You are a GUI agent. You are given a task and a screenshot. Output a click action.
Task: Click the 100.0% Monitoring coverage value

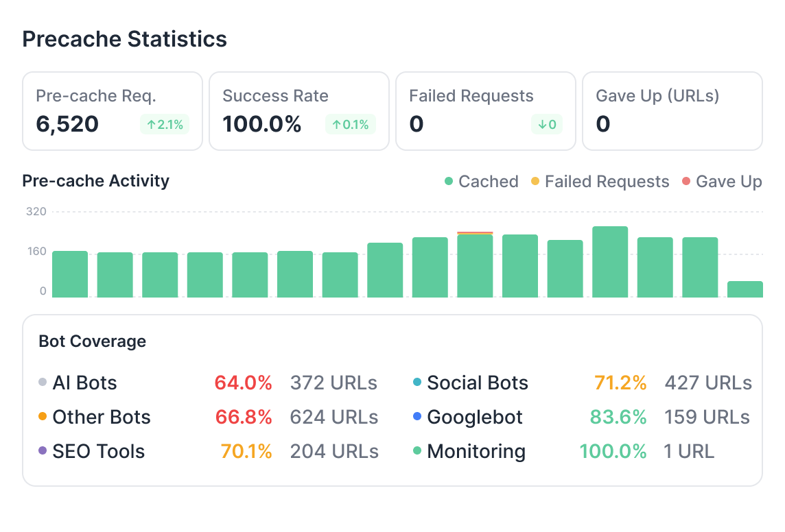coord(613,452)
